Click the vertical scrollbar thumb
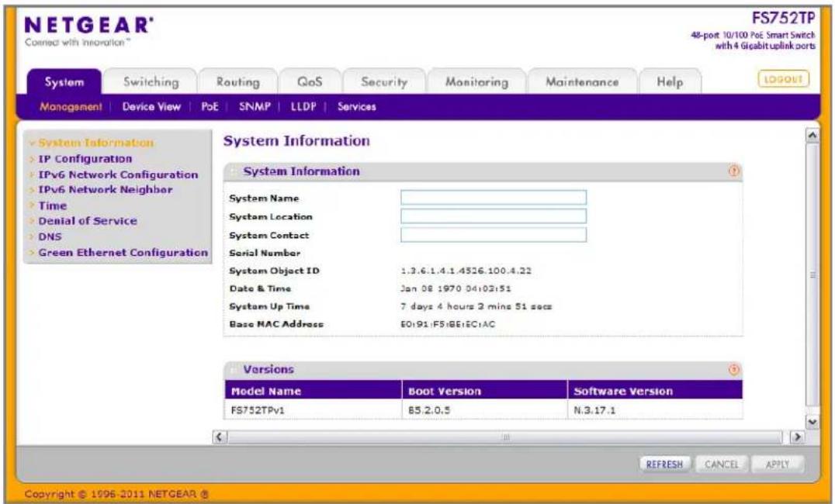Screen dimensions: 835x504 click(x=812, y=275)
